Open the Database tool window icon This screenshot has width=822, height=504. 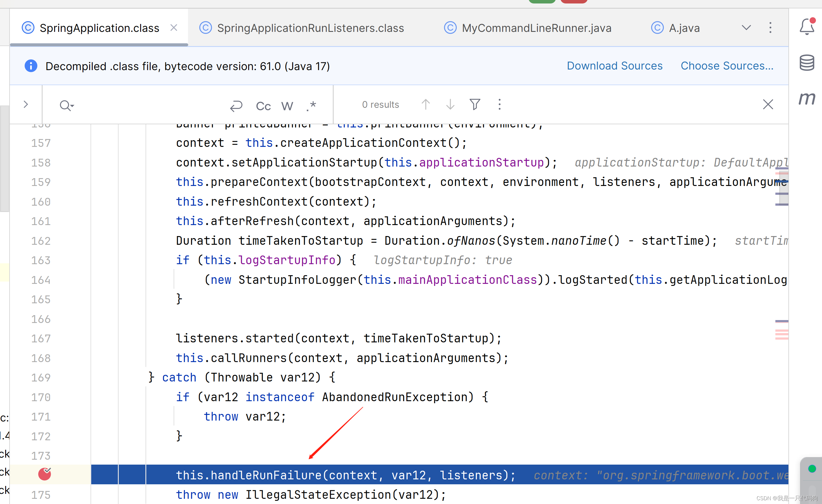point(807,62)
